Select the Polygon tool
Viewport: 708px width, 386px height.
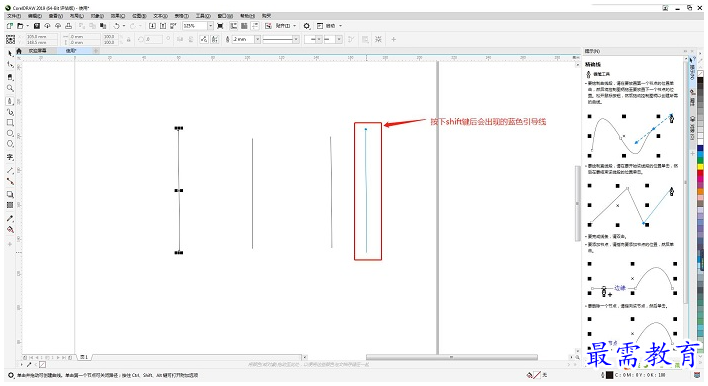point(10,144)
